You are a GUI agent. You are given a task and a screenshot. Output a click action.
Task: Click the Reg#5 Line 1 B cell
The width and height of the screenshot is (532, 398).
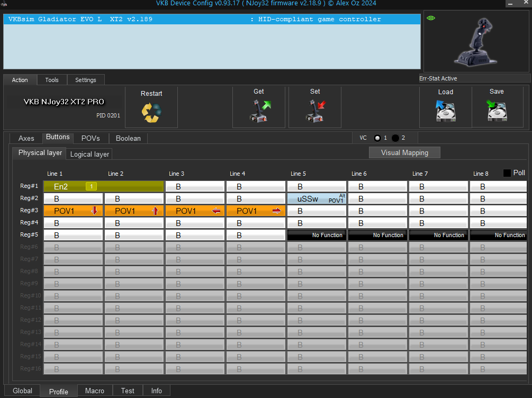coord(73,235)
